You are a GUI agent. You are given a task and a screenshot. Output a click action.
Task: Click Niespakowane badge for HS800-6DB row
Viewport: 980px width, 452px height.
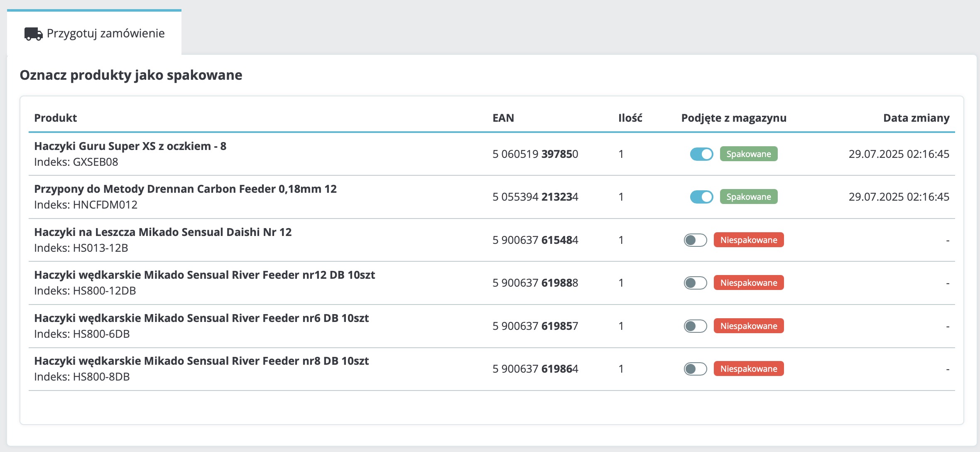pyautogui.click(x=749, y=326)
